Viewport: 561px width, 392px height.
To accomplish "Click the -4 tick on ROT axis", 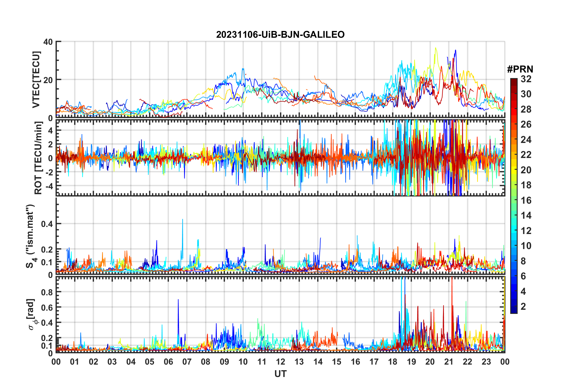I will [50, 186].
